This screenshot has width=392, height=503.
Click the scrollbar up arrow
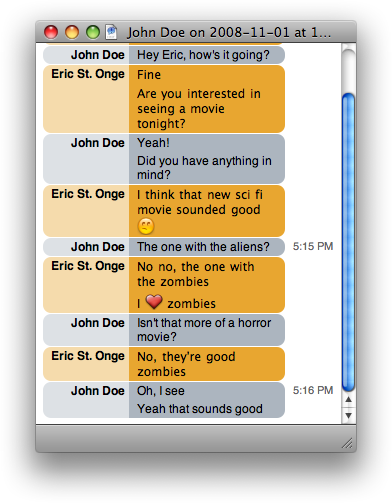(x=349, y=400)
